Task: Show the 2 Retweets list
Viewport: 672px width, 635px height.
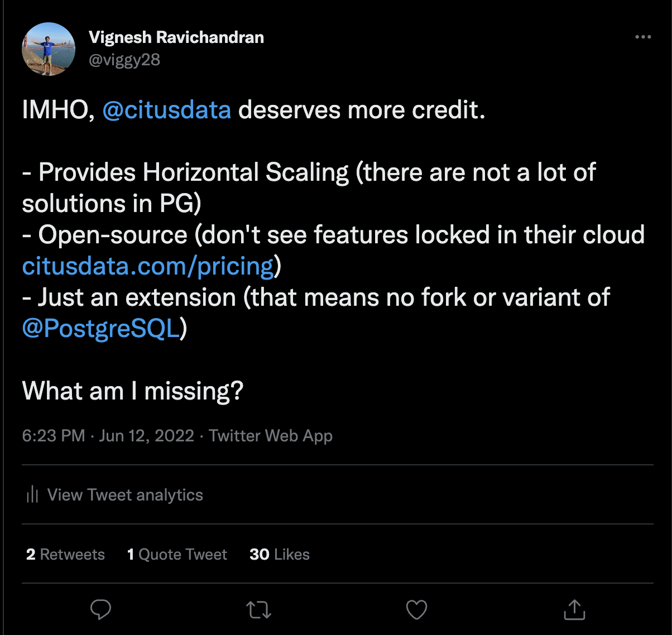Action: (x=65, y=554)
